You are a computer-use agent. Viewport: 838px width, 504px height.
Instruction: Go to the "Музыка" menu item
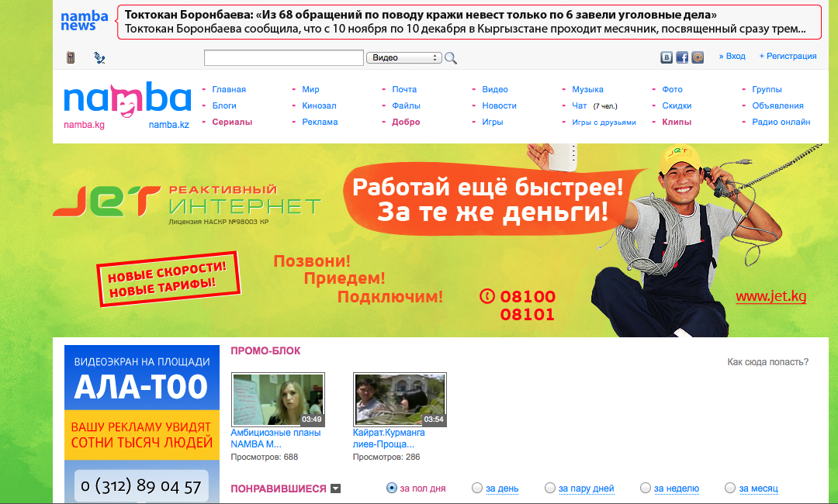[587, 89]
